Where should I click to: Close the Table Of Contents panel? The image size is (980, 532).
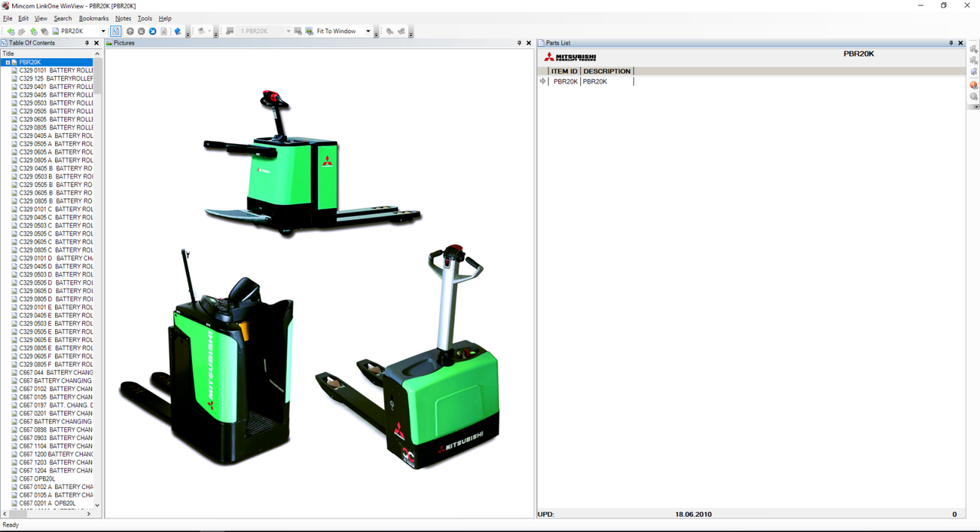coord(96,43)
